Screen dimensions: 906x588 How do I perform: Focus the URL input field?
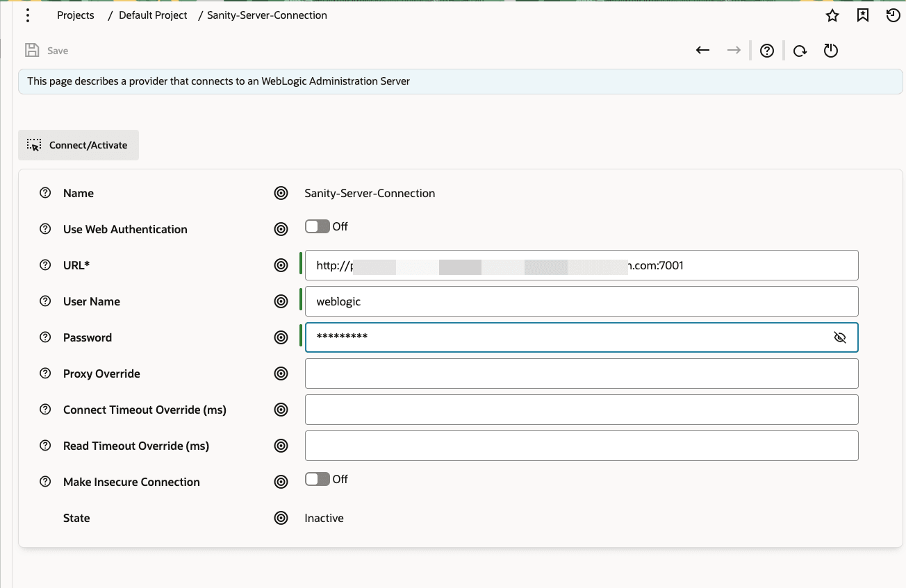tap(582, 265)
